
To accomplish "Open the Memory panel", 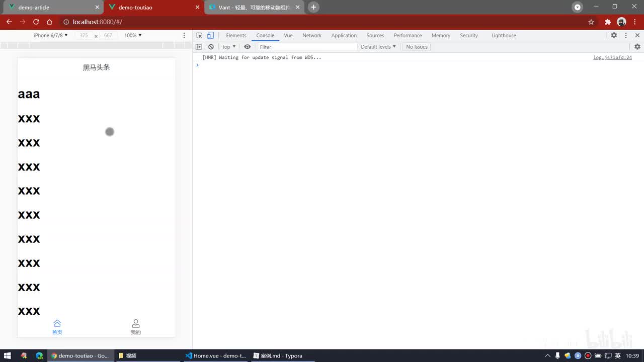I will click(441, 35).
